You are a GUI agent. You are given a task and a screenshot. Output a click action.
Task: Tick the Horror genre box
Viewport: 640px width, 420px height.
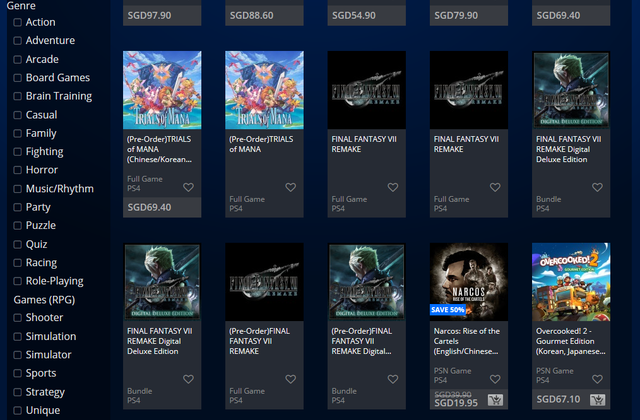(x=18, y=170)
